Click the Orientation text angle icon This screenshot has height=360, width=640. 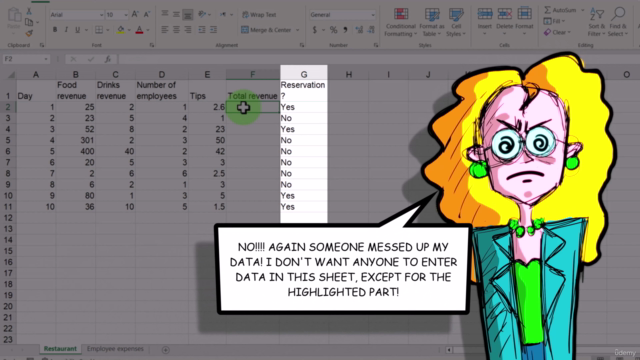click(x=202, y=14)
